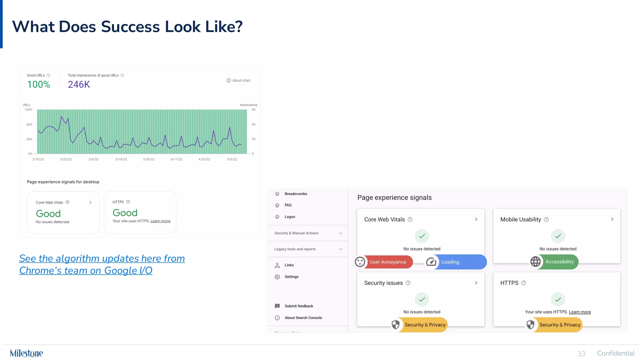Click the Page experience signals heading
This screenshot has height=362, width=644.
point(394,198)
